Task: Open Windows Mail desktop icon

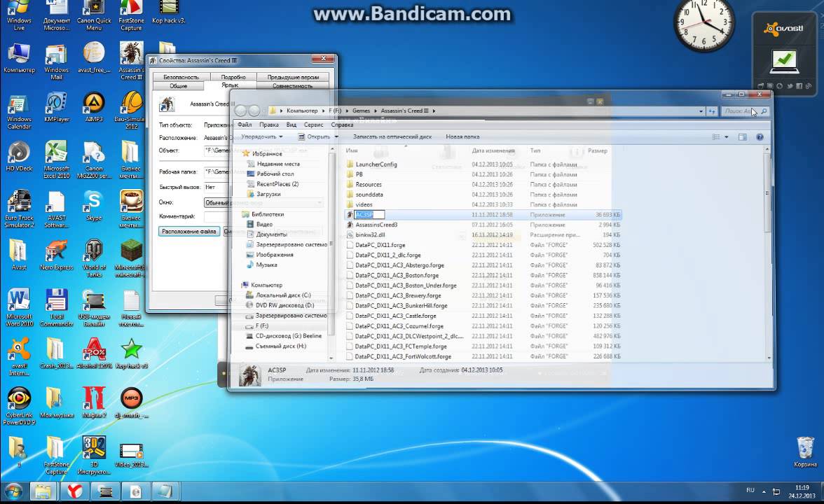Action: (56, 62)
